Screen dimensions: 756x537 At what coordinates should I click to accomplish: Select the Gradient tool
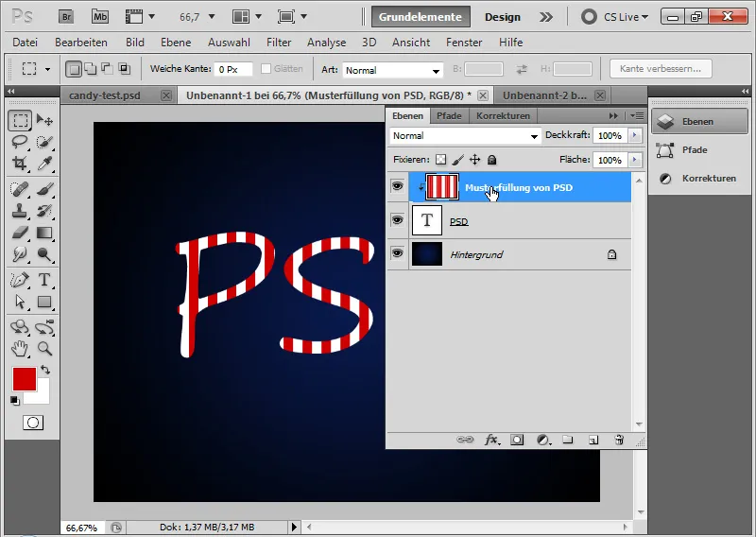(x=44, y=233)
